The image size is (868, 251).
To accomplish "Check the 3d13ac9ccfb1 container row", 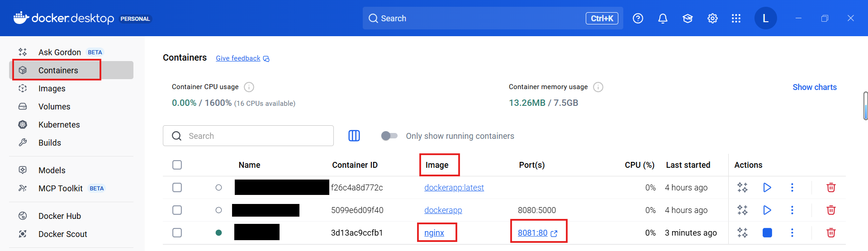I will [x=177, y=232].
